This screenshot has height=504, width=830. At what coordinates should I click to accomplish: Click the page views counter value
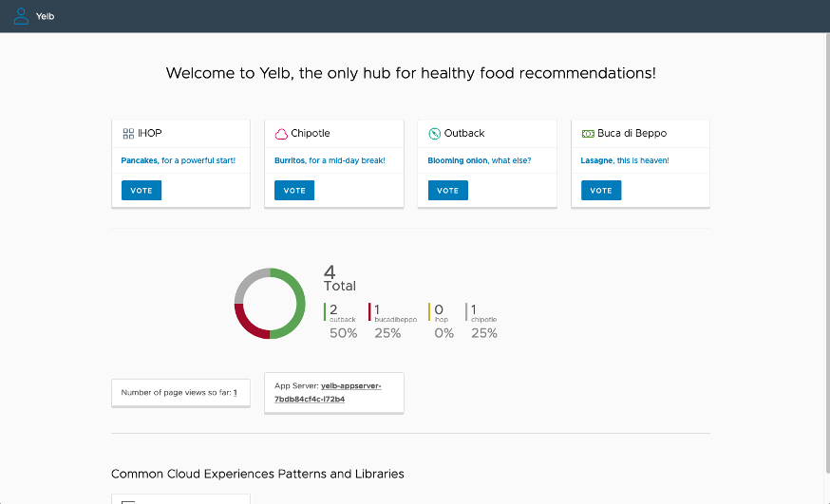235,393
